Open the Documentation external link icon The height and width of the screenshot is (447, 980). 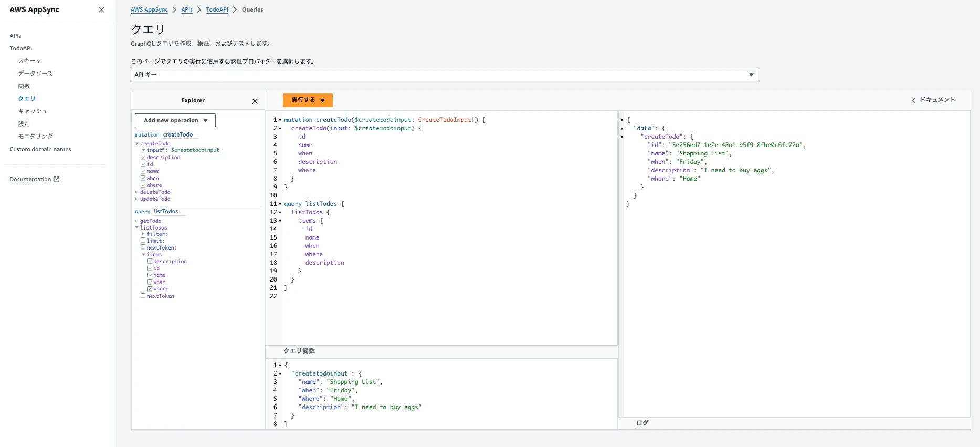pyautogui.click(x=57, y=179)
